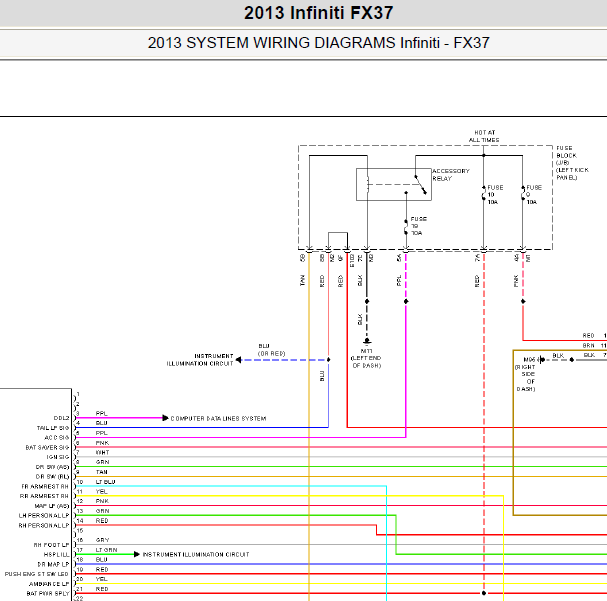607x601 pixels.
Task: Click the 'INSTRUMENT ILLUMINATION CIRCUIT' label on the LT GRN wire
Action: [196, 555]
